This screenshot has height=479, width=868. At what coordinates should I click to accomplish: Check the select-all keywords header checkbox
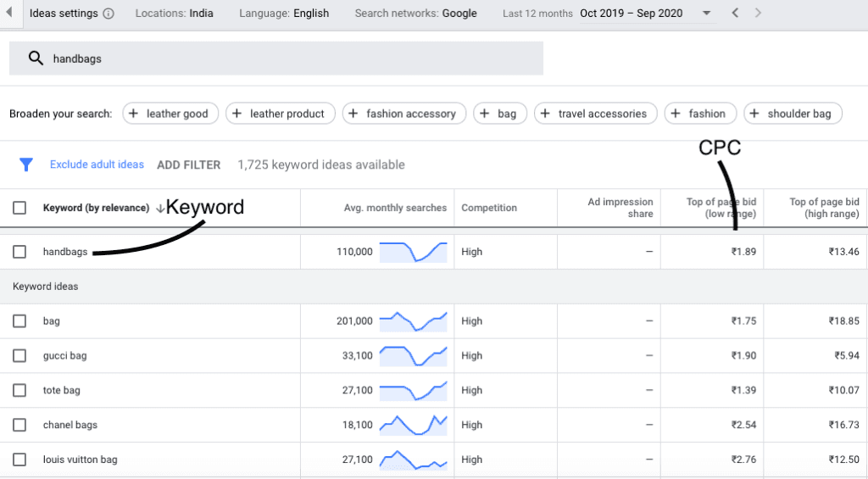coord(19,208)
